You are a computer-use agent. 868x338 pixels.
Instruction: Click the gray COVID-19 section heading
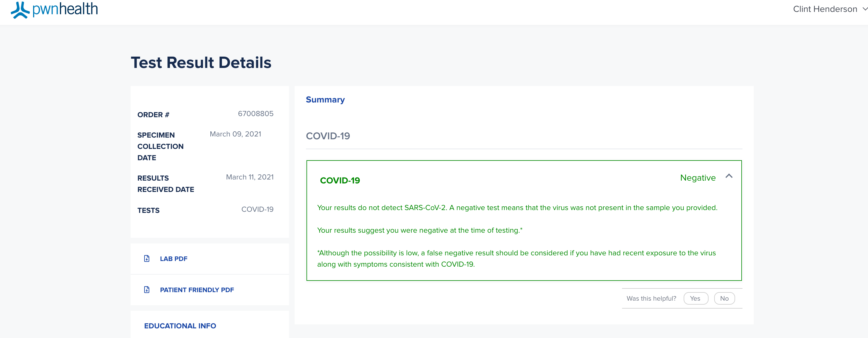pos(328,136)
